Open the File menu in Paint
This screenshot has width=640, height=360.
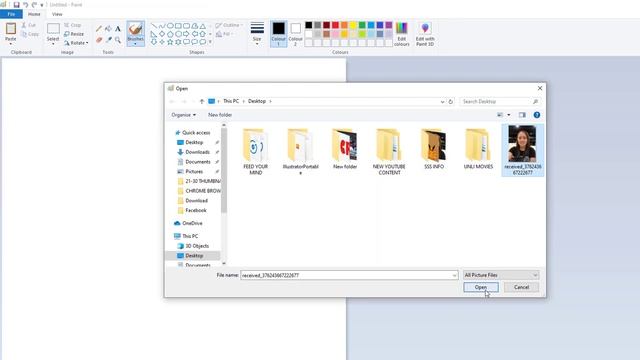(11, 14)
